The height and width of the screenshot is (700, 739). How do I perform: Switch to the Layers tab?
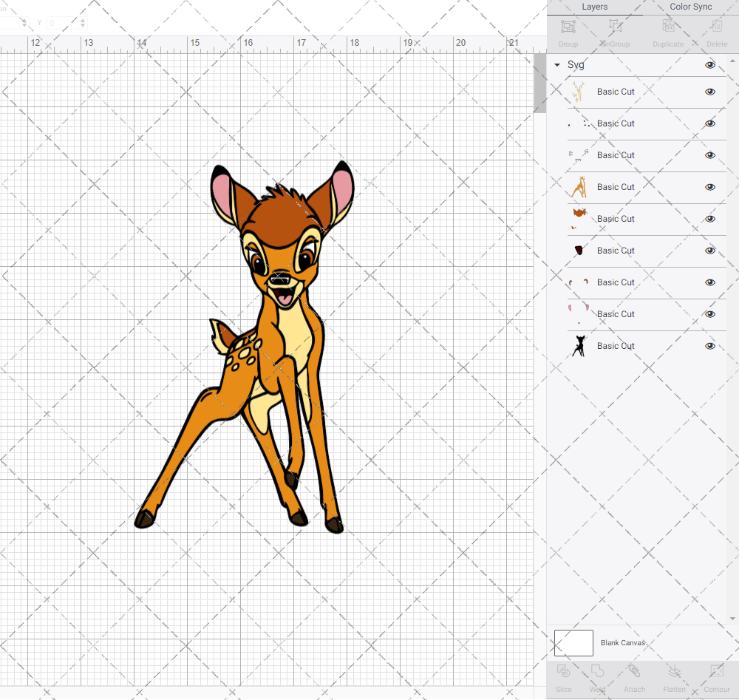[x=595, y=7]
